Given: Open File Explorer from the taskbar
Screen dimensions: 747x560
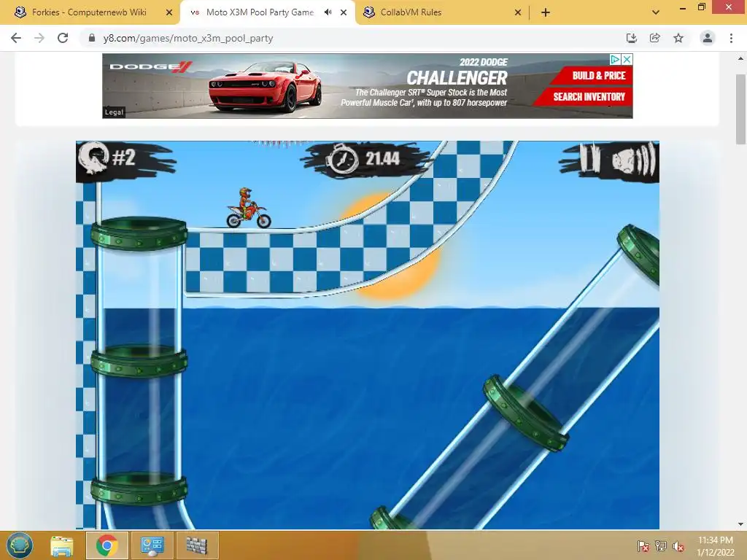Looking at the screenshot, I should click(62, 545).
